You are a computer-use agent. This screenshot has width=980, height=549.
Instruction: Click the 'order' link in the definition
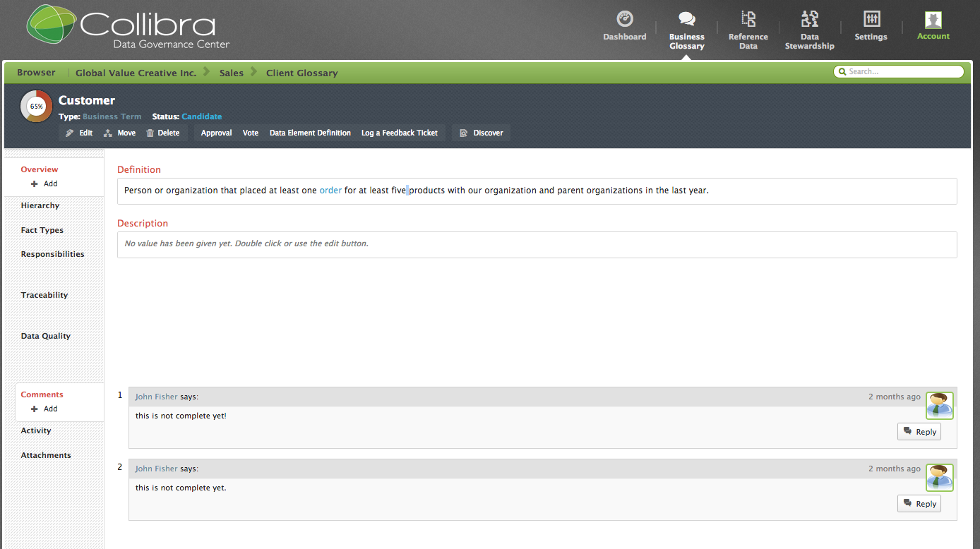coord(330,191)
